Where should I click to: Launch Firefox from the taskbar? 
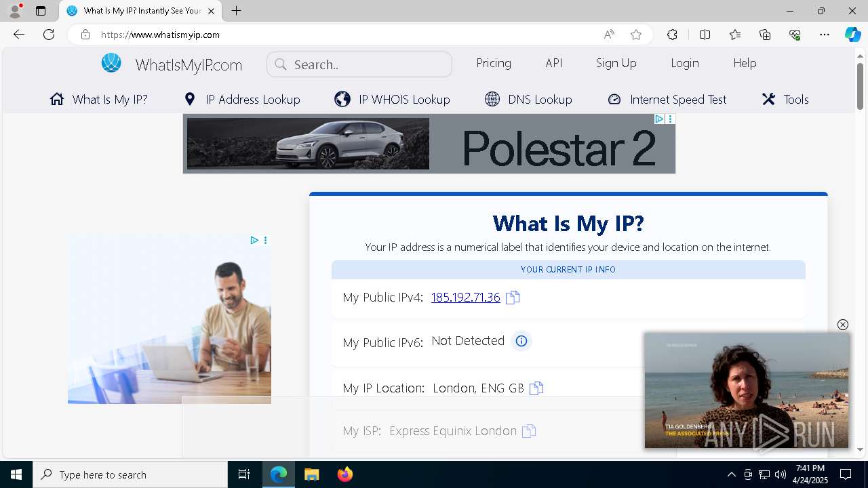coord(345,474)
